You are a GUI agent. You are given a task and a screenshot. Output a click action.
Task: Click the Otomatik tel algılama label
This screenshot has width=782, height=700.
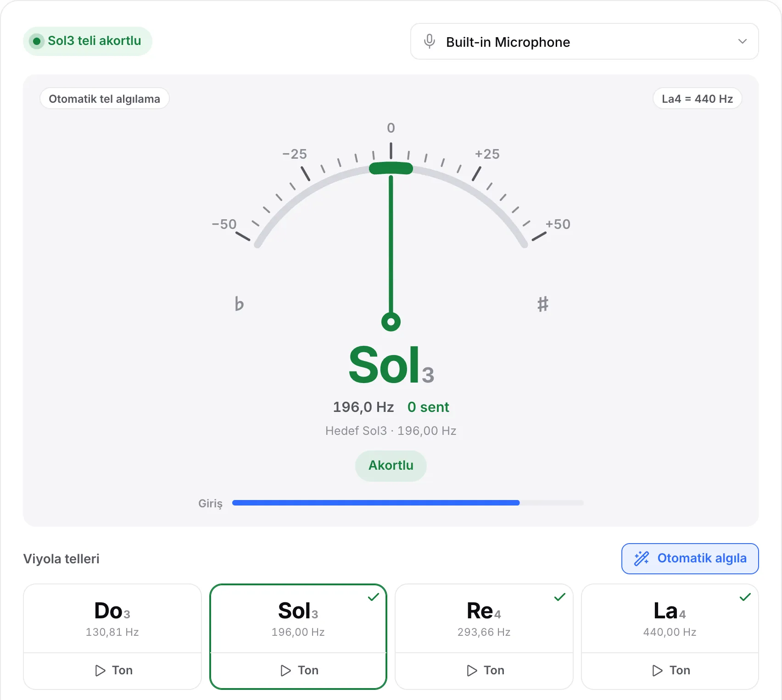click(x=105, y=99)
